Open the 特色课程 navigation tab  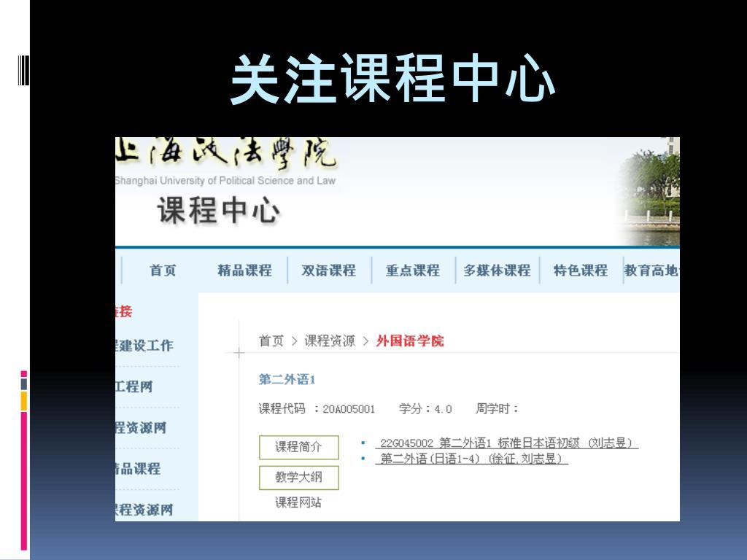[x=581, y=271]
